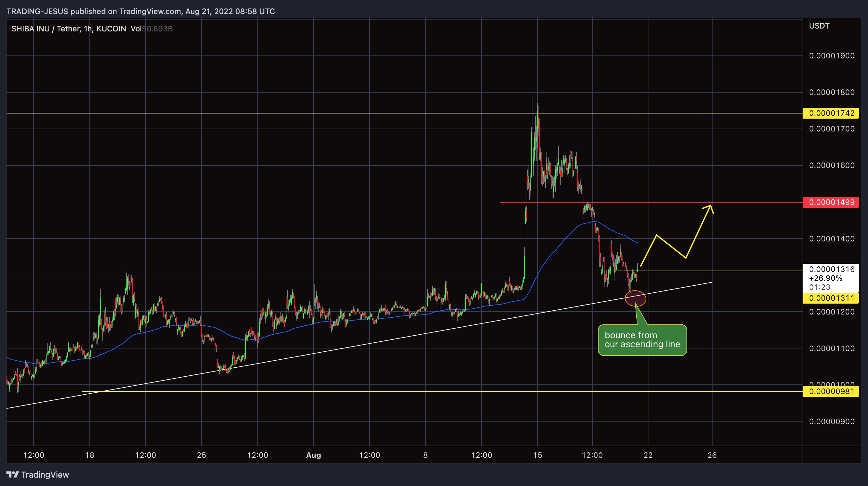Click the 26 date label on time axis
This screenshot has width=868, height=486.
click(x=712, y=455)
